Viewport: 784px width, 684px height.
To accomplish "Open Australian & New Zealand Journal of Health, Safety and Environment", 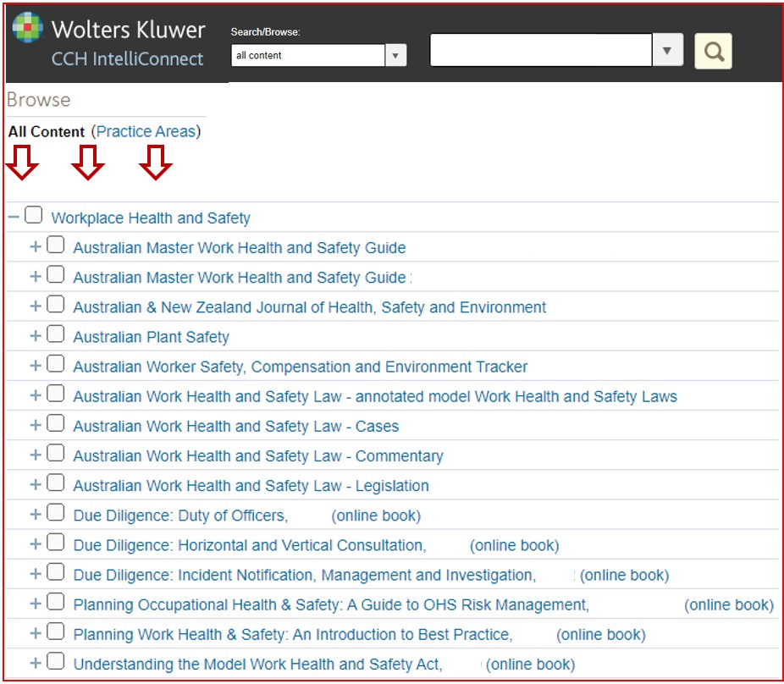I will click(309, 307).
